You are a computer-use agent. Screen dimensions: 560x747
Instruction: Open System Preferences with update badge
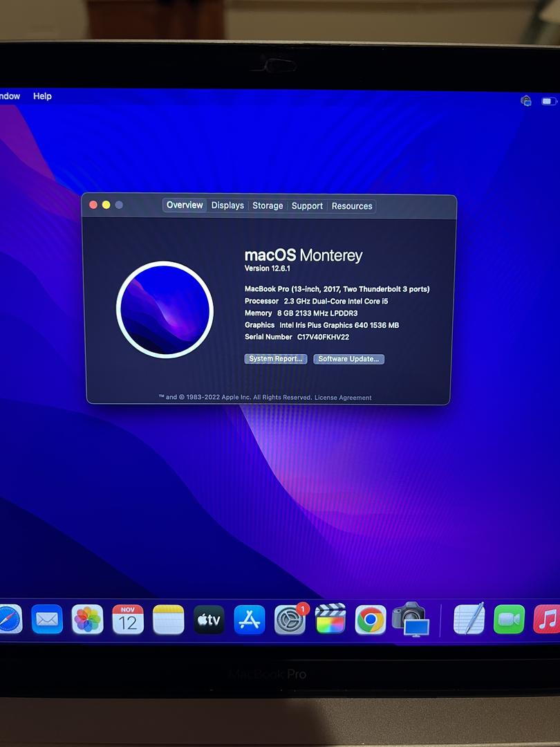[x=290, y=620]
